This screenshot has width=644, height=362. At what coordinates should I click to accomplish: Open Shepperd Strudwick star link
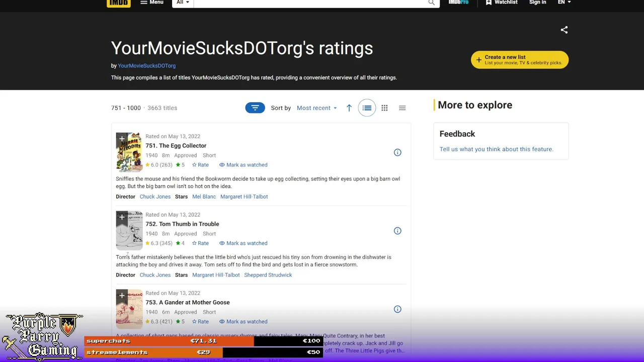pyautogui.click(x=268, y=275)
